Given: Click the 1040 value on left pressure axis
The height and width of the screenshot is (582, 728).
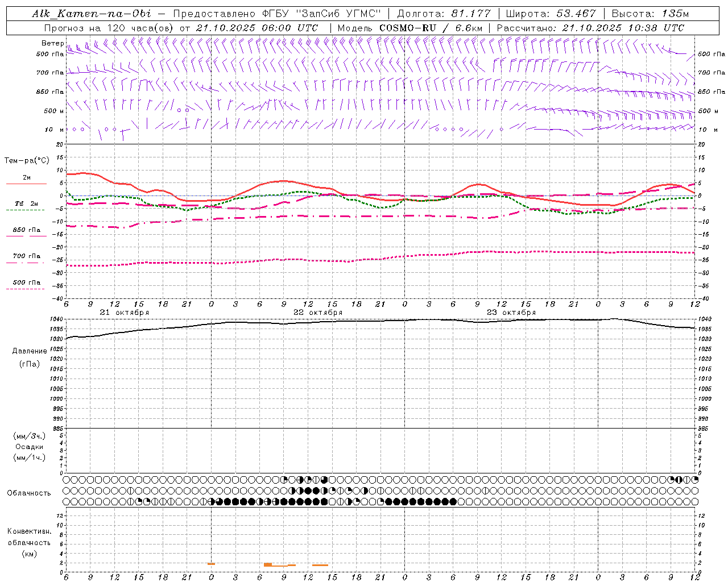Looking at the screenshot, I should [x=57, y=319].
